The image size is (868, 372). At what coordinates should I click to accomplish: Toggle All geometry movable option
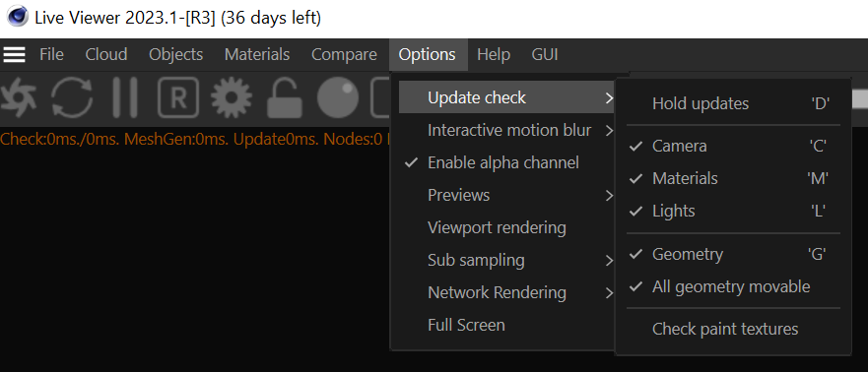coord(733,287)
